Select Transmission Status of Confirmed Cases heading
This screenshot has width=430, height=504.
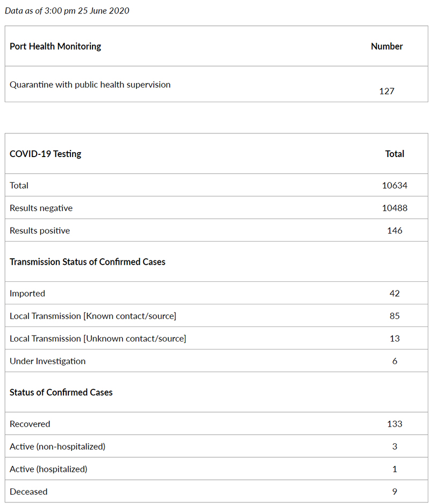pyautogui.click(x=88, y=261)
